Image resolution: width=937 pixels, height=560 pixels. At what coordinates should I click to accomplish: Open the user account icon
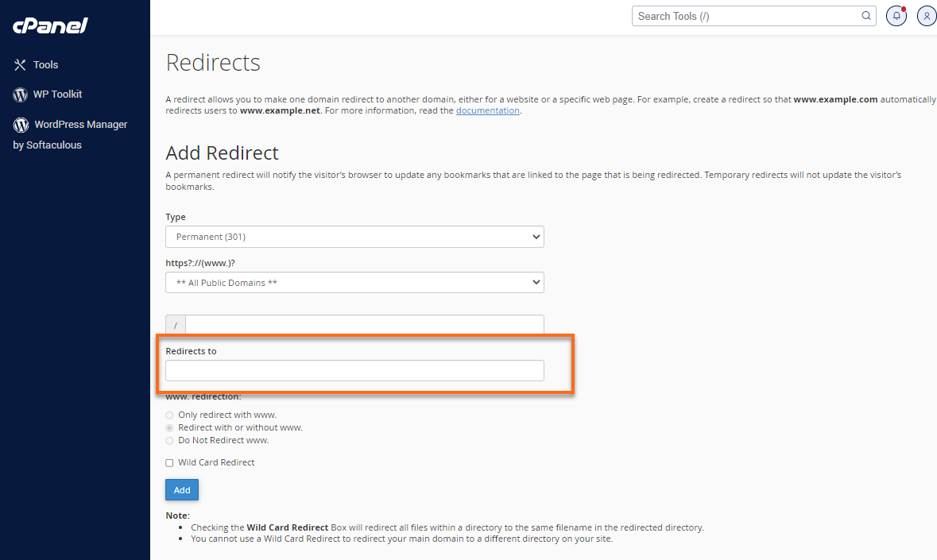point(926,15)
